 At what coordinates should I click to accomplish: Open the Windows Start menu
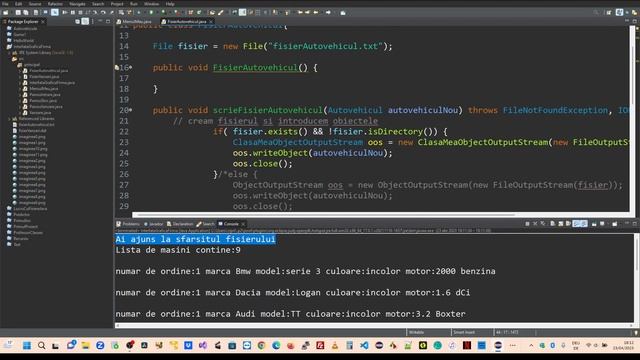click(27, 345)
